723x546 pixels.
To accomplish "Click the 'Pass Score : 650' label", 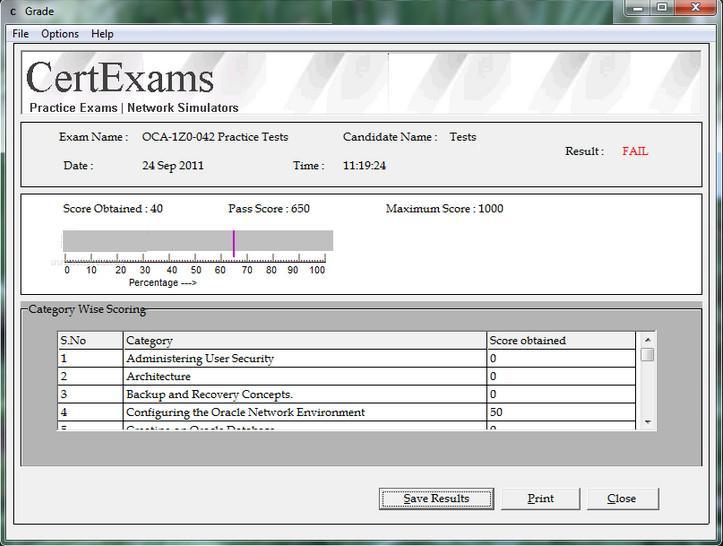I will [269, 209].
